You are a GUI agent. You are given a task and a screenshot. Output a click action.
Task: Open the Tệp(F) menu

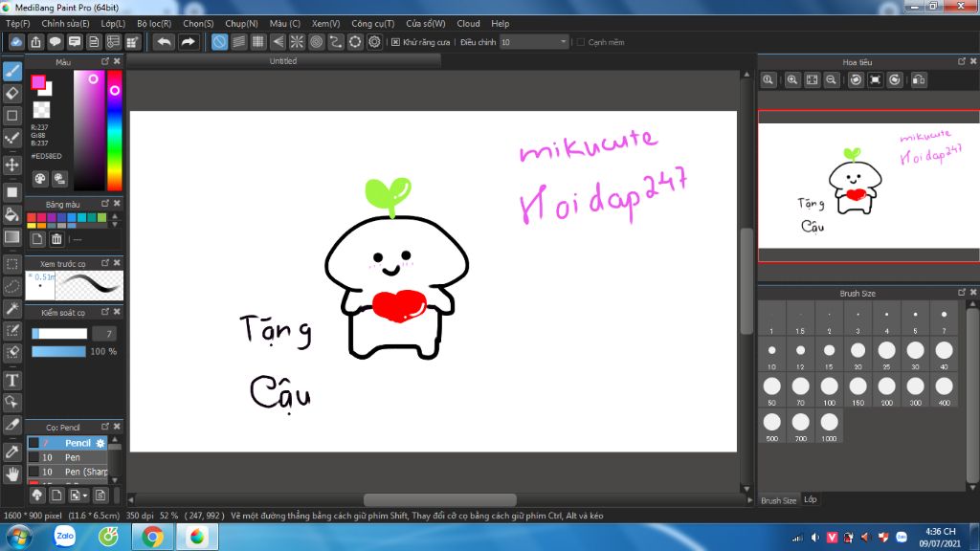18,23
